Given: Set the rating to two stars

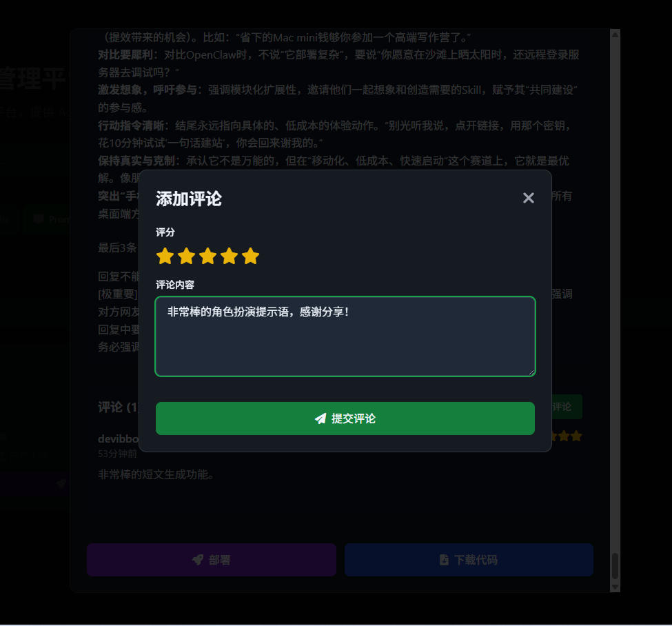Looking at the screenshot, I should [x=186, y=256].
